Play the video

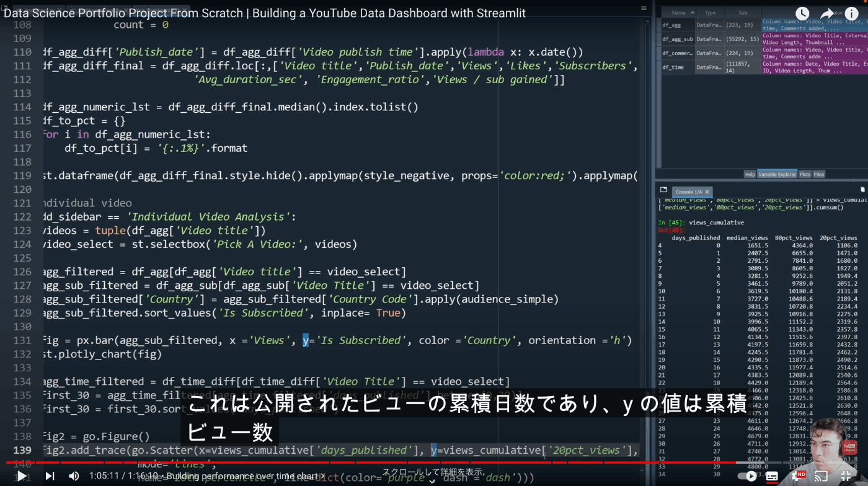click(x=22, y=476)
